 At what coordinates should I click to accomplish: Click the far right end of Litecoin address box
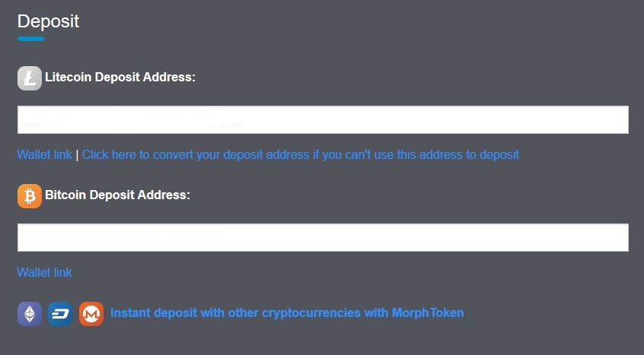pos(622,119)
